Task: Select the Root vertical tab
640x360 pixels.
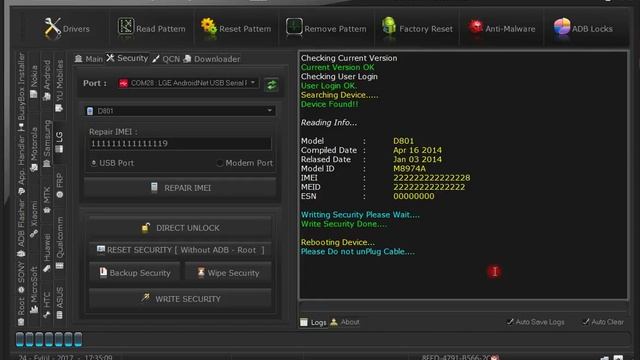Action: 21,311
